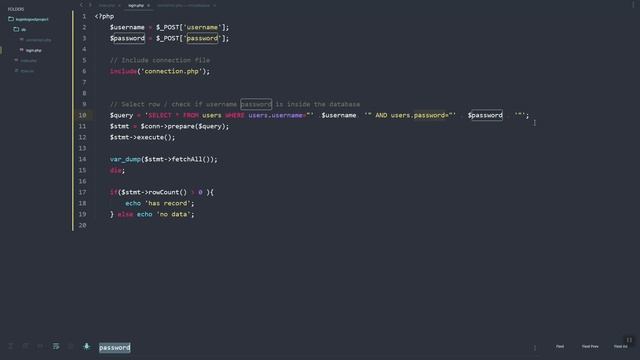This screenshot has width=640, height=360.
Task: Click the Find button
Action: coord(560,347)
